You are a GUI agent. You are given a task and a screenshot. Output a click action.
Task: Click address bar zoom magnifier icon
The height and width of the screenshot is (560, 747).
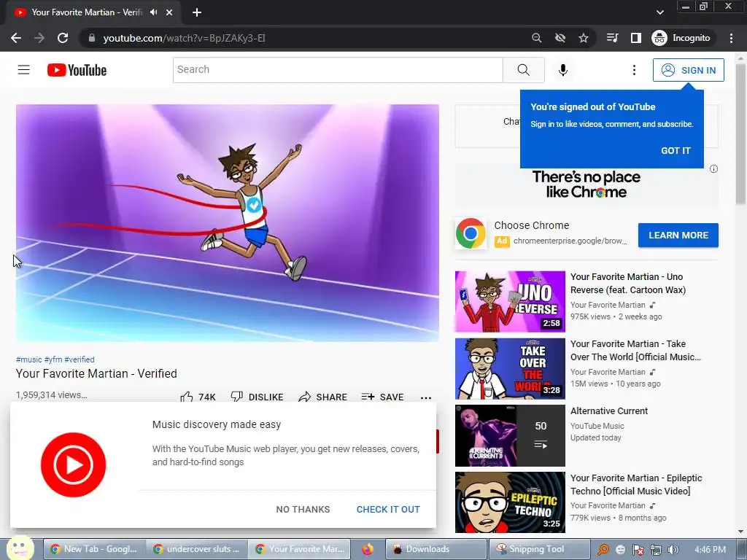[x=536, y=38]
